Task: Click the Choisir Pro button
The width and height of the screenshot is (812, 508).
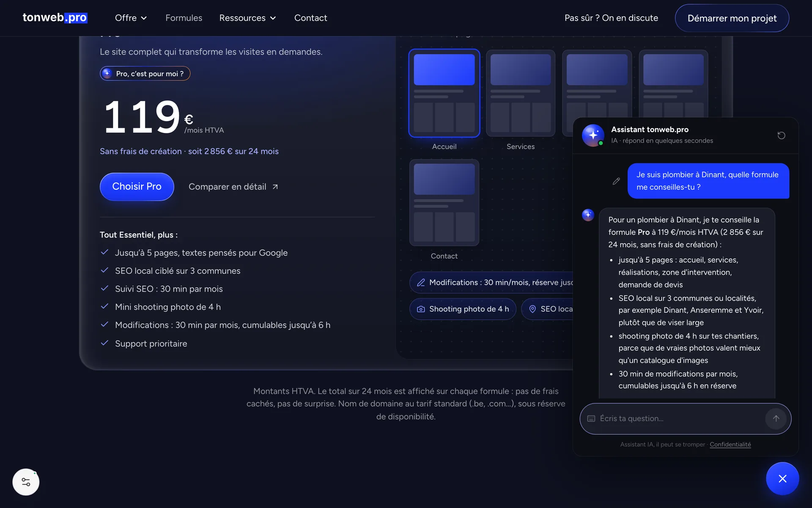Action: click(x=137, y=187)
